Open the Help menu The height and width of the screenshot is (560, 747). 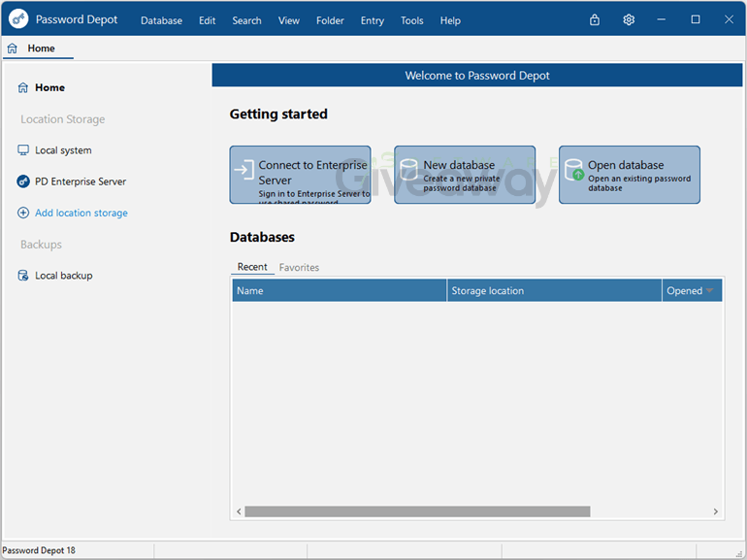point(450,20)
